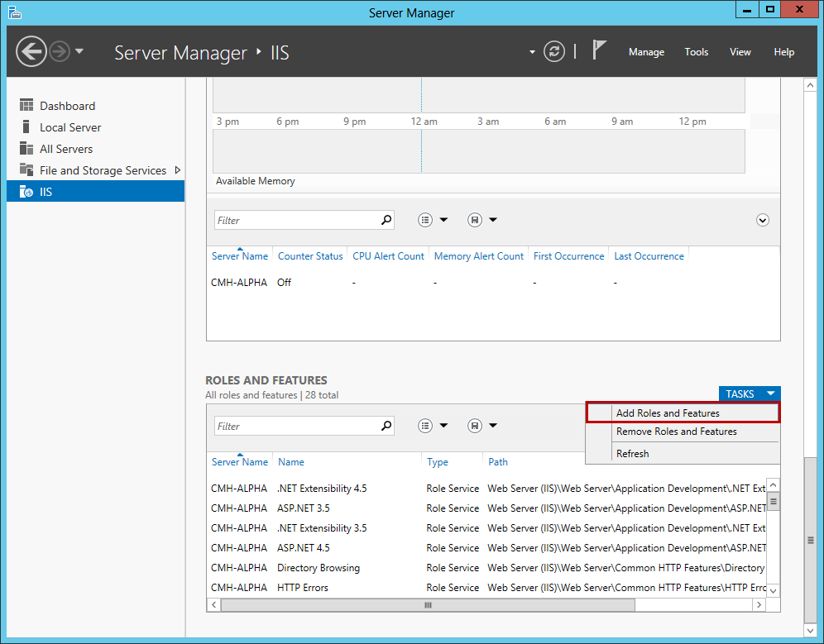824x644 pixels.
Task: Click the save criteria icon in Roles panel
Action: pos(472,425)
